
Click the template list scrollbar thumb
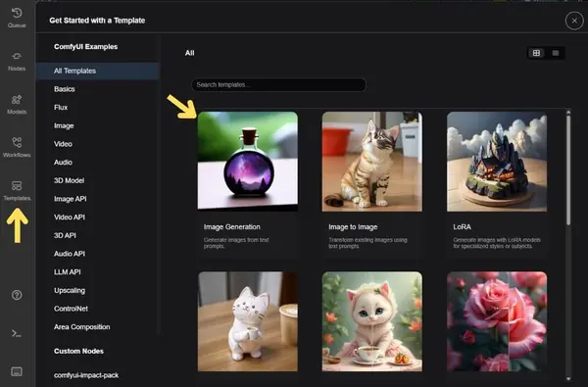pos(568,170)
